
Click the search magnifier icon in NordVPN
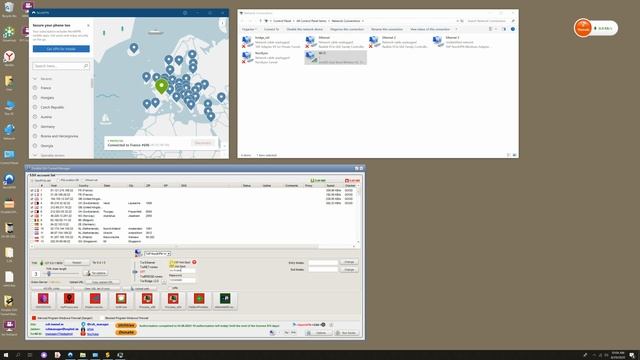point(86,66)
